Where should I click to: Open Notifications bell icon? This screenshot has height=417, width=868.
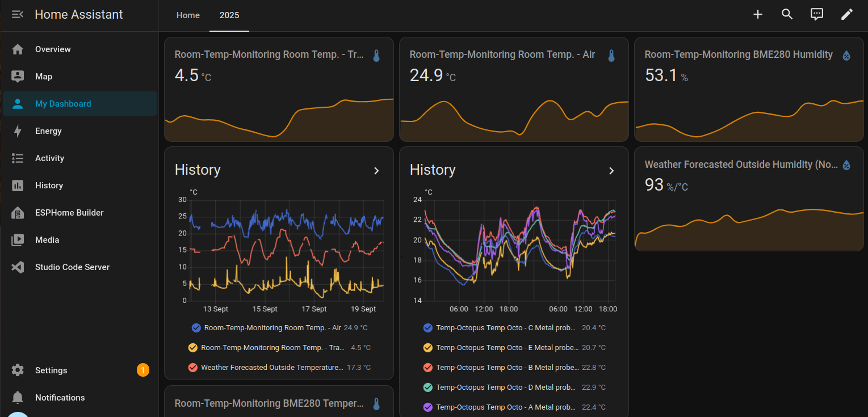(x=18, y=398)
